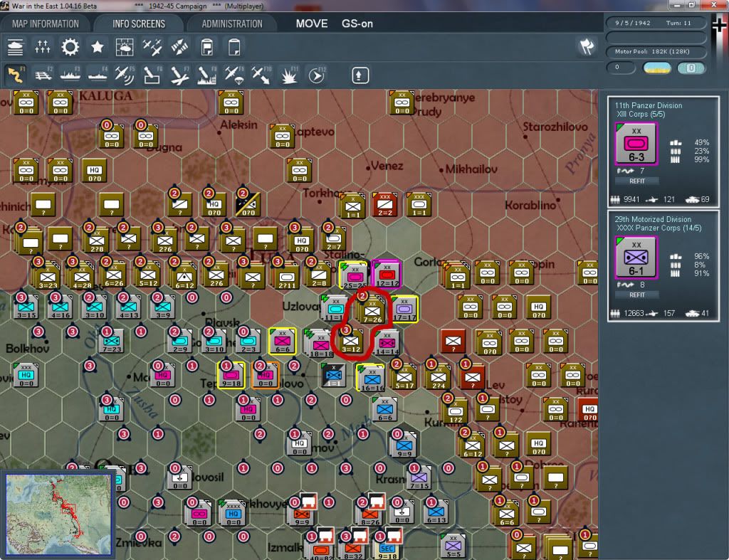
Task: Open the blank report page icon
Action: point(234,47)
